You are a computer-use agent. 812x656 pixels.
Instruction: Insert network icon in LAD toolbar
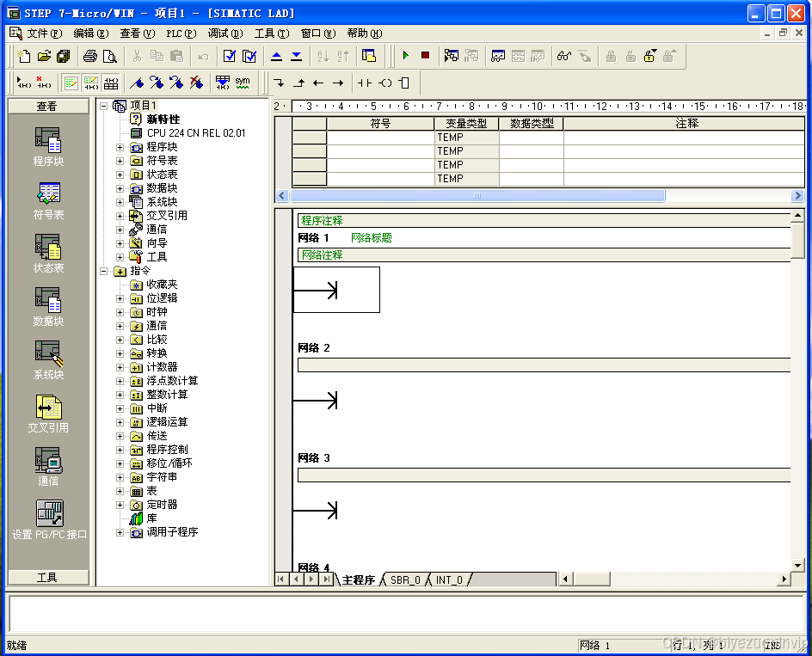coord(24,83)
